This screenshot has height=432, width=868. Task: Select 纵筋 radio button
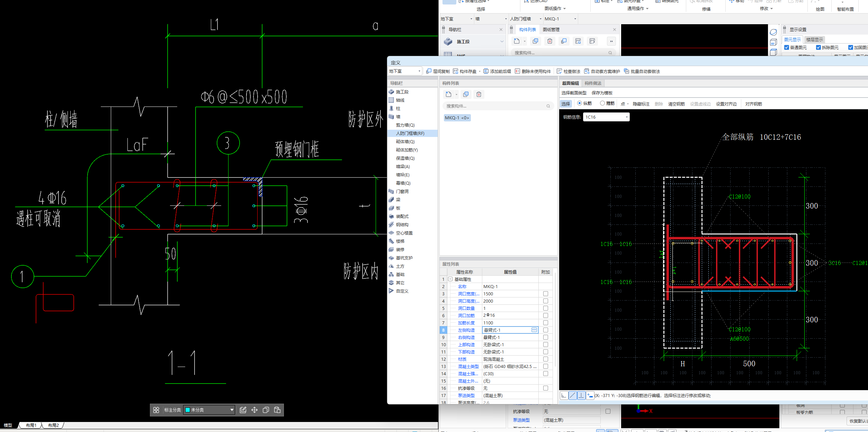580,103
